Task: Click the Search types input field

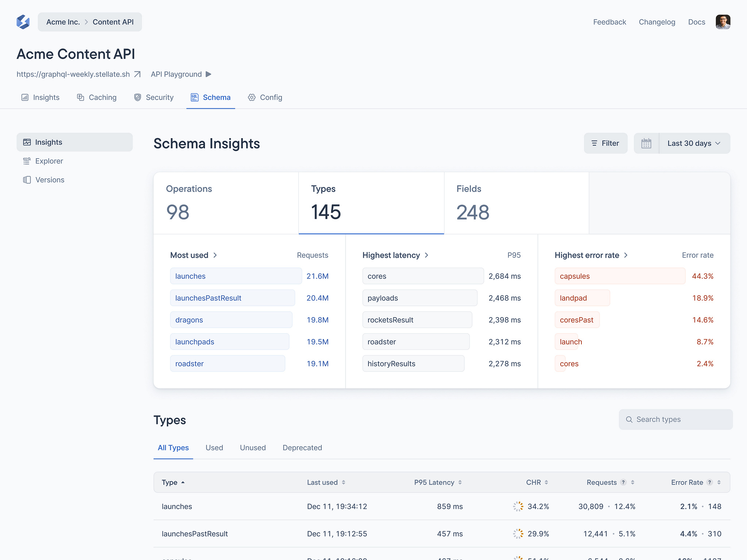Action: (676, 420)
